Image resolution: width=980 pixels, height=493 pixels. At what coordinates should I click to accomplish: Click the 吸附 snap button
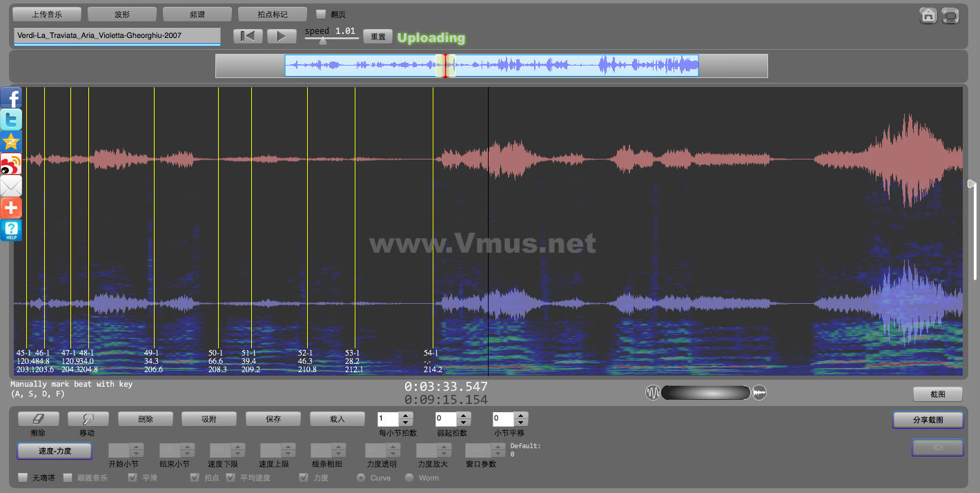[x=209, y=419]
